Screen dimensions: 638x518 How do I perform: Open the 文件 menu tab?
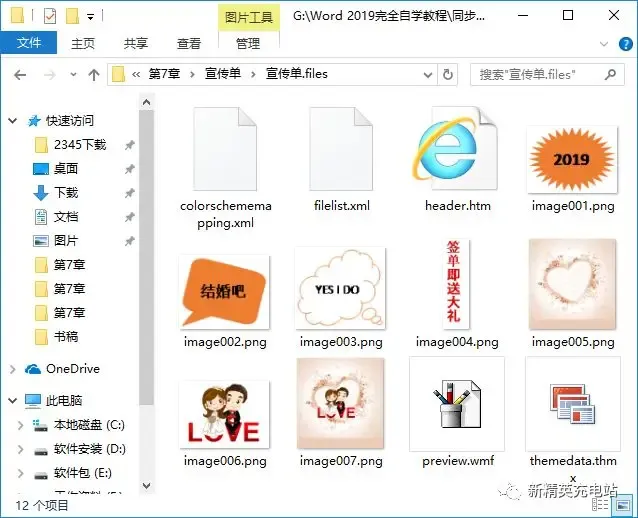29,42
